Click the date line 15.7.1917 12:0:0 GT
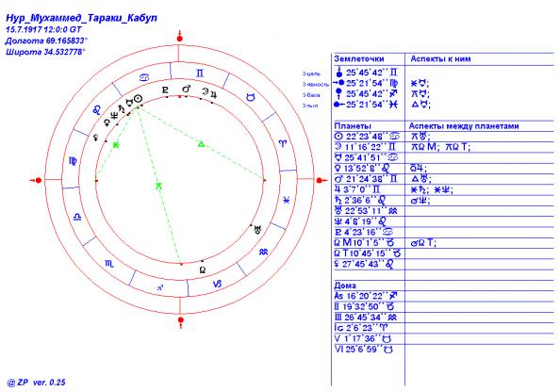560x392 pixels. (43, 29)
